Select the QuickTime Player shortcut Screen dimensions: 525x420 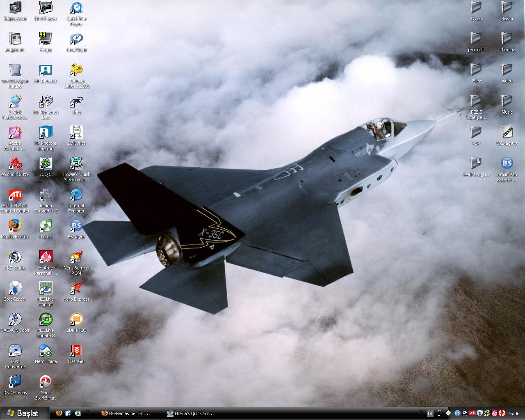(76, 14)
